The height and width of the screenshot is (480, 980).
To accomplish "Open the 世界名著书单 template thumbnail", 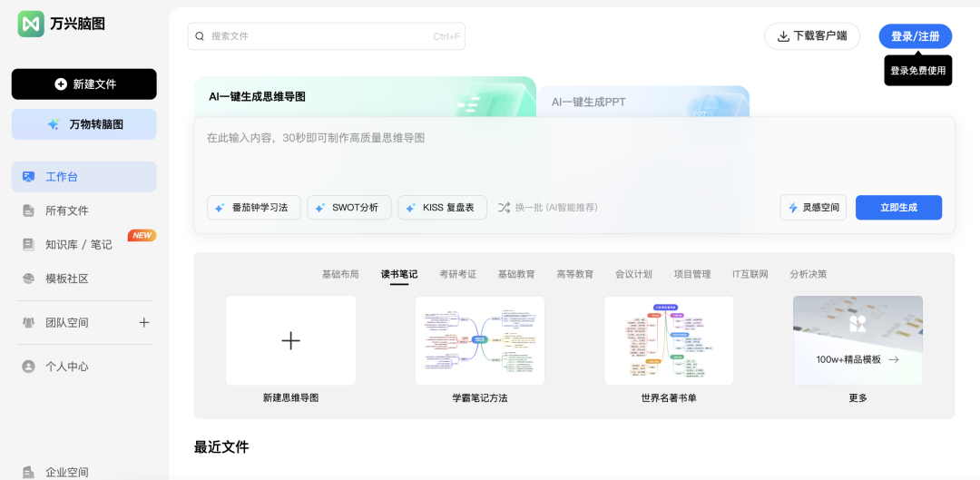I will coord(669,340).
